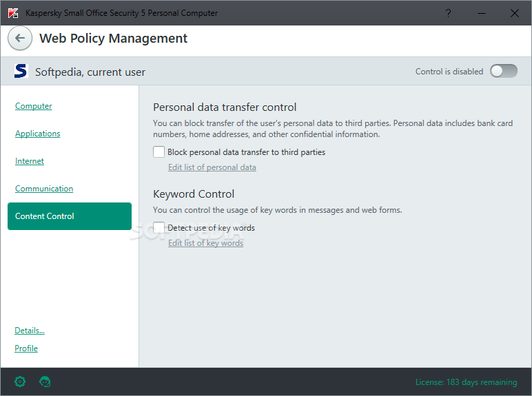Click the Keyword Control heading
The width and height of the screenshot is (532, 396).
click(x=194, y=194)
